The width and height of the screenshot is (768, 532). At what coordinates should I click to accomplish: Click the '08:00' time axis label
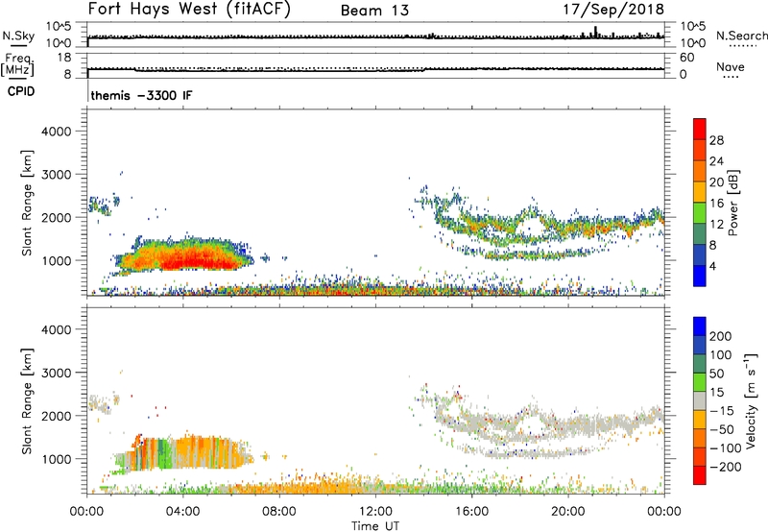[x=279, y=512]
